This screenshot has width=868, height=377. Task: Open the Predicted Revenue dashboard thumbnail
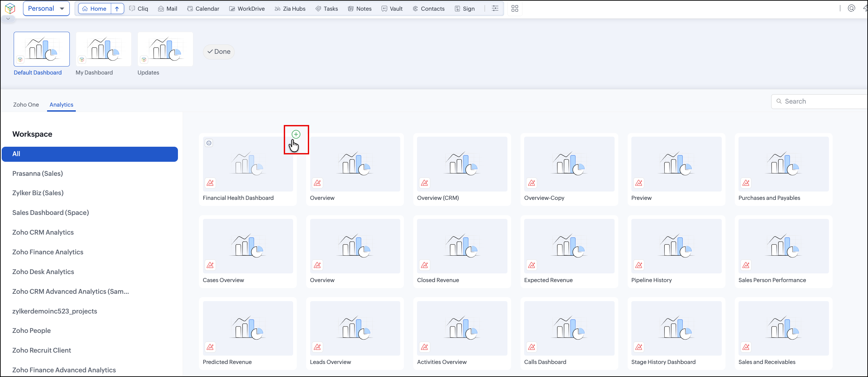(248, 328)
